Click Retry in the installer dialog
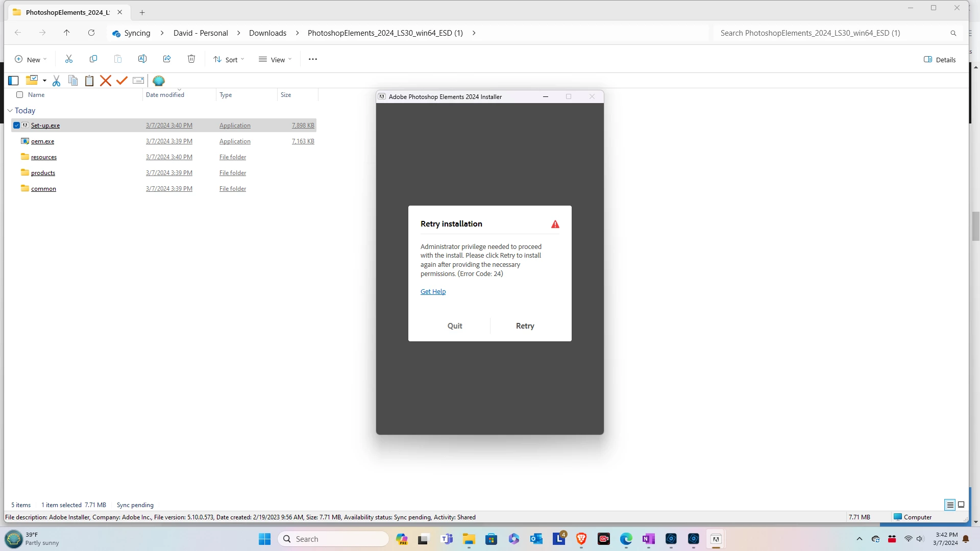The height and width of the screenshot is (551, 980). (525, 326)
